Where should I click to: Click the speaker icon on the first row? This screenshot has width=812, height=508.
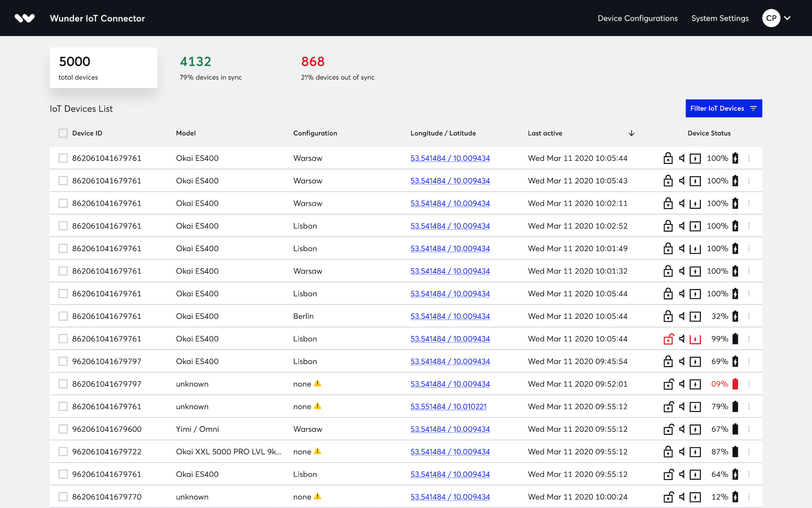pos(682,158)
